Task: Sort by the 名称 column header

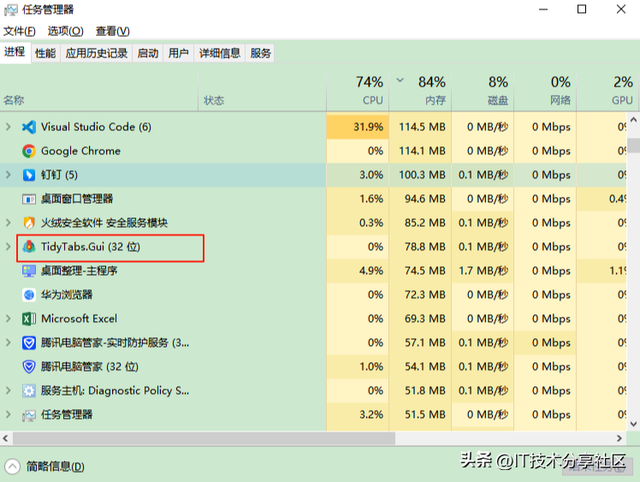Action: (x=99, y=91)
